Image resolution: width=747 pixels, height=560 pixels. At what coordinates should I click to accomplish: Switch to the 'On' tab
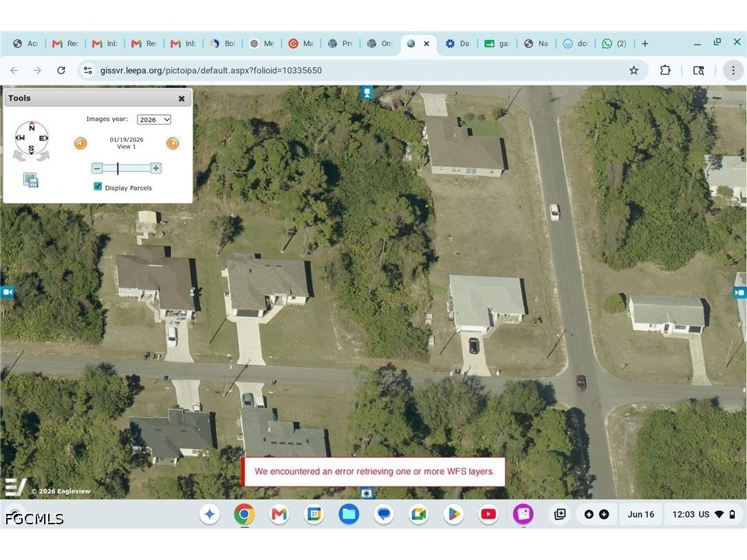click(x=380, y=43)
